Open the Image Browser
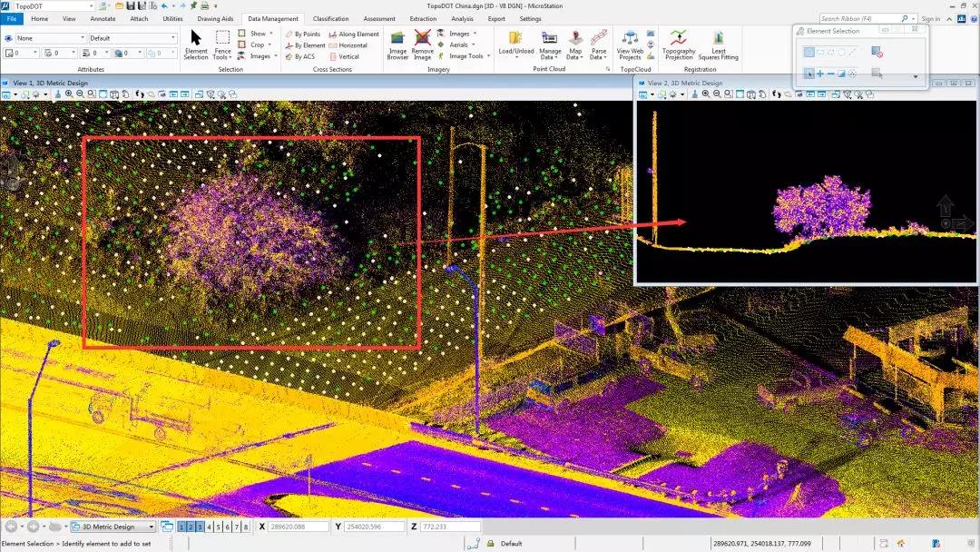Image resolution: width=980 pixels, height=552 pixels. click(397, 45)
